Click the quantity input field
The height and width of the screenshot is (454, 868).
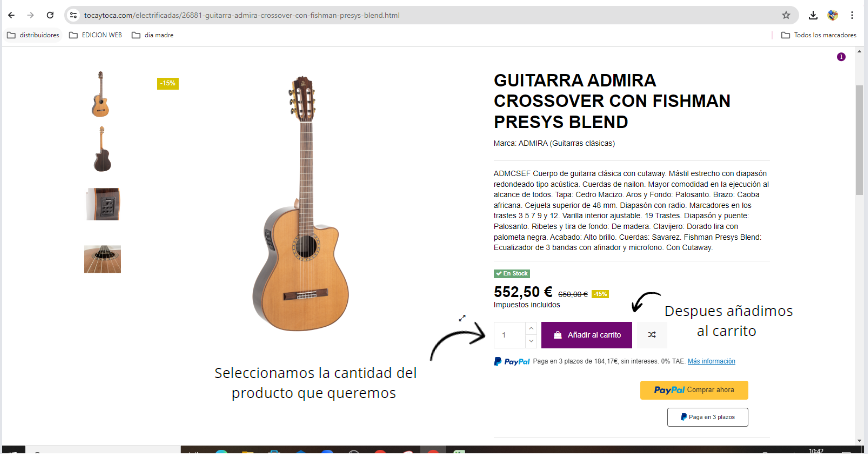(x=509, y=335)
